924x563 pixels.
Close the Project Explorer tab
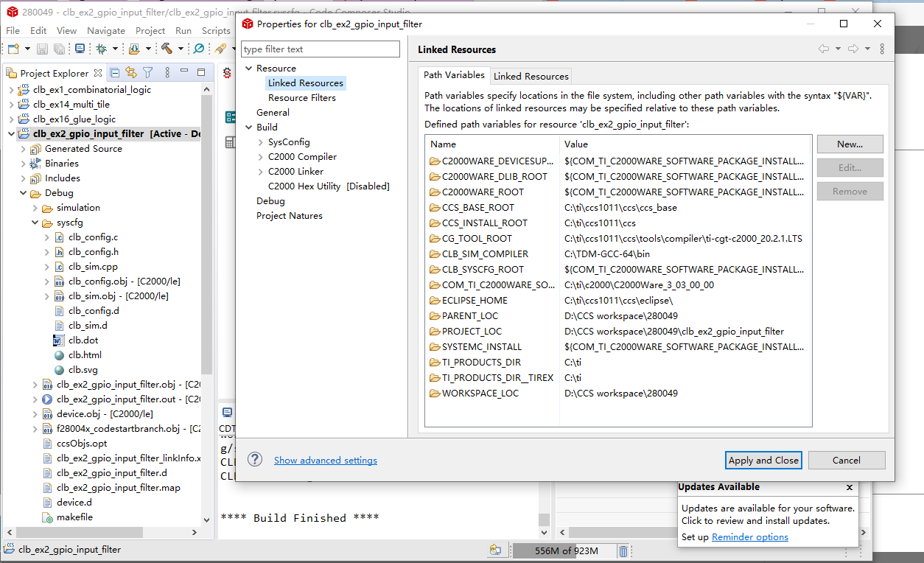[x=97, y=73]
